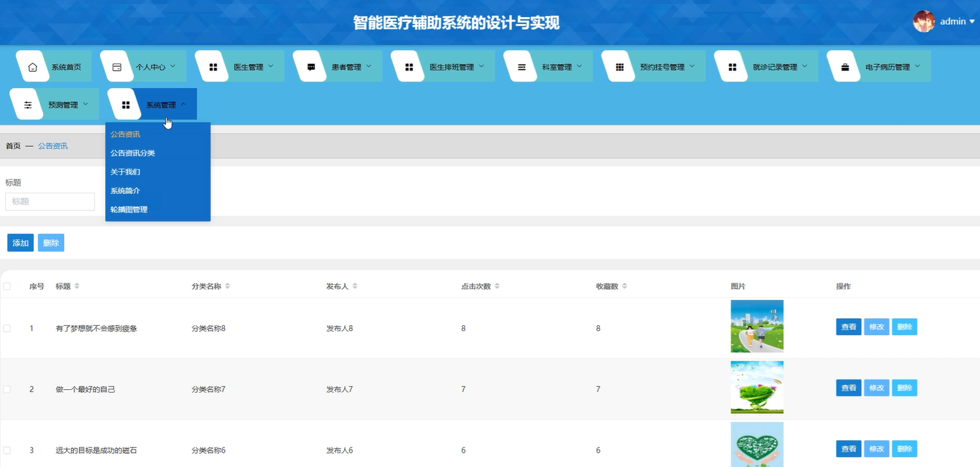Expand the 个人中心 menu chevron
The image size is (980, 467).
click(x=173, y=66)
